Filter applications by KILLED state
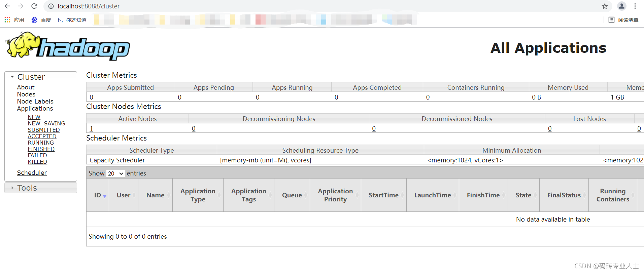The height and width of the screenshot is (272, 644). point(37,162)
